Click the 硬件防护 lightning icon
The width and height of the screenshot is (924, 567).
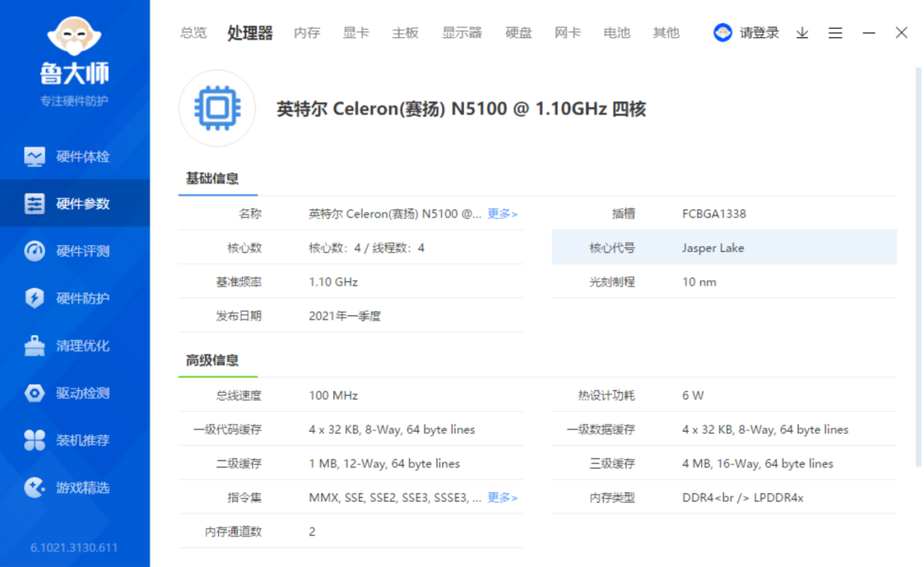(73, 298)
